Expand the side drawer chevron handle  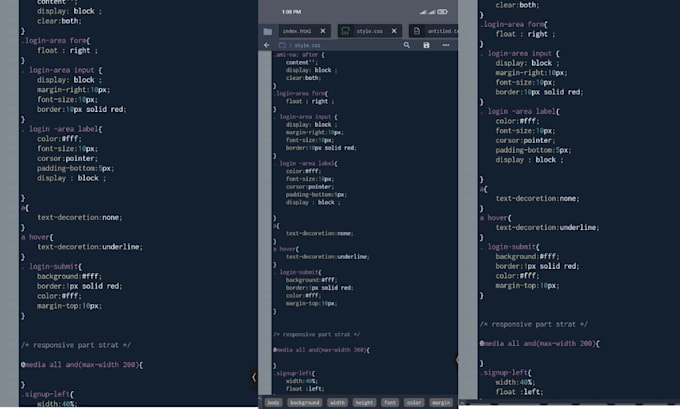tap(254, 377)
